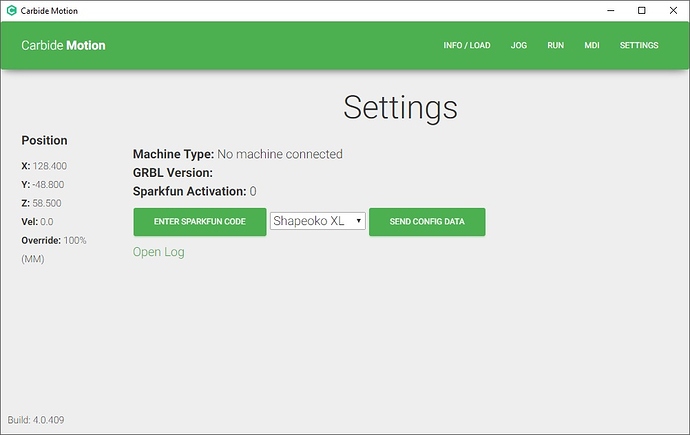
Task: Click the Z position value 58.500
Action: pyautogui.click(x=47, y=203)
